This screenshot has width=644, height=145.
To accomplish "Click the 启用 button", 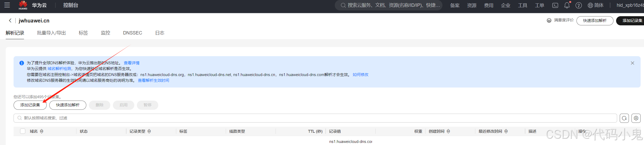I will pos(124,105).
